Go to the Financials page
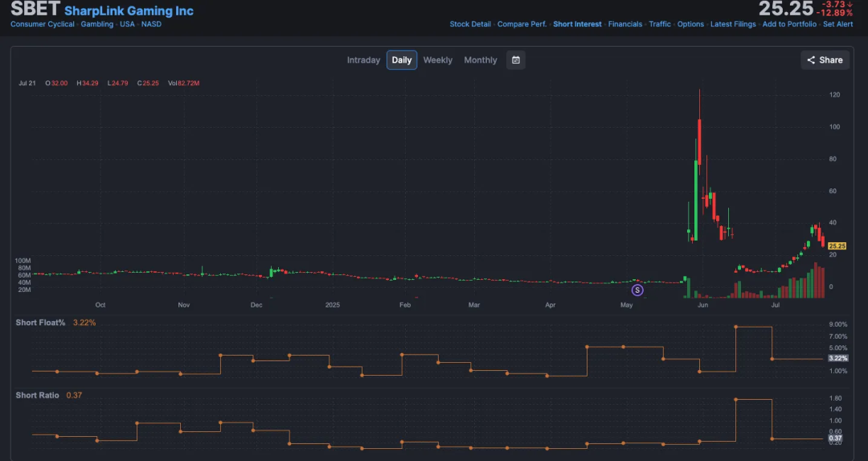868x461 pixels. click(x=625, y=24)
